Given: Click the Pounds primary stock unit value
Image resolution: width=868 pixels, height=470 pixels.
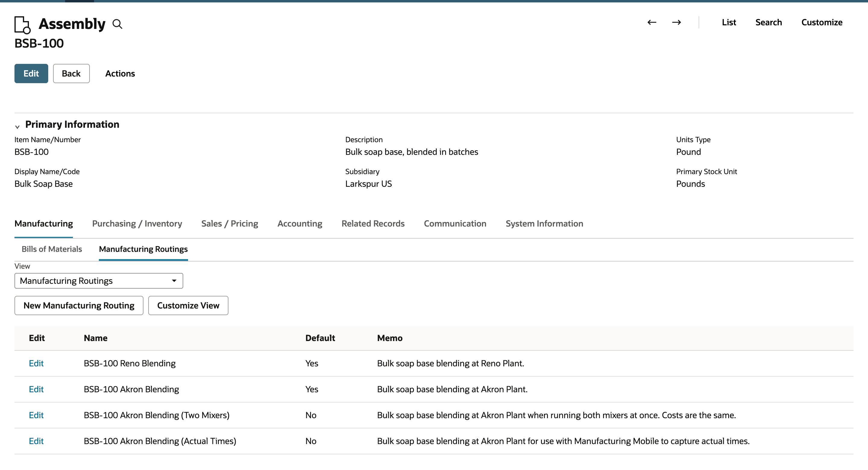Looking at the screenshot, I should click(690, 183).
